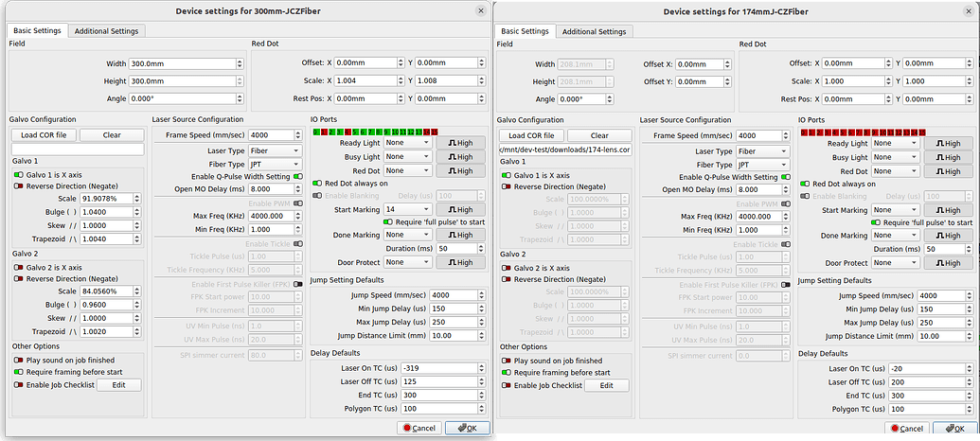Screen dimensions: 980x441
Task: Open Additional Settings tab in 174mmJ-CZFiber window
Action: click(x=594, y=31)
